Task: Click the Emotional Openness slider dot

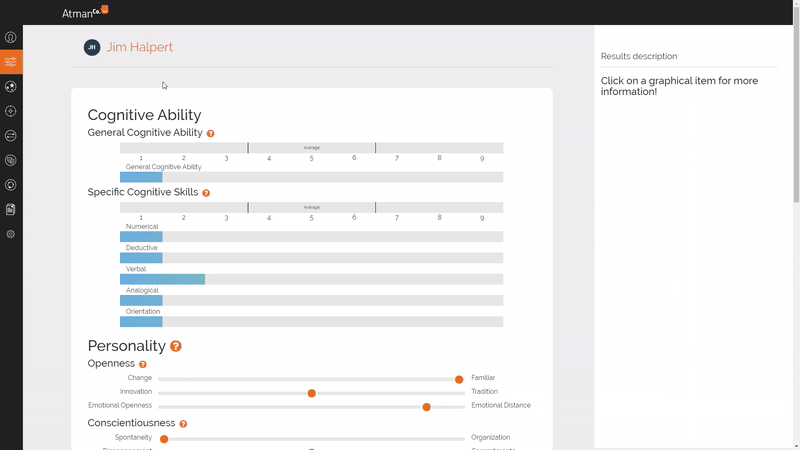Action: click(x=427, y=407)
